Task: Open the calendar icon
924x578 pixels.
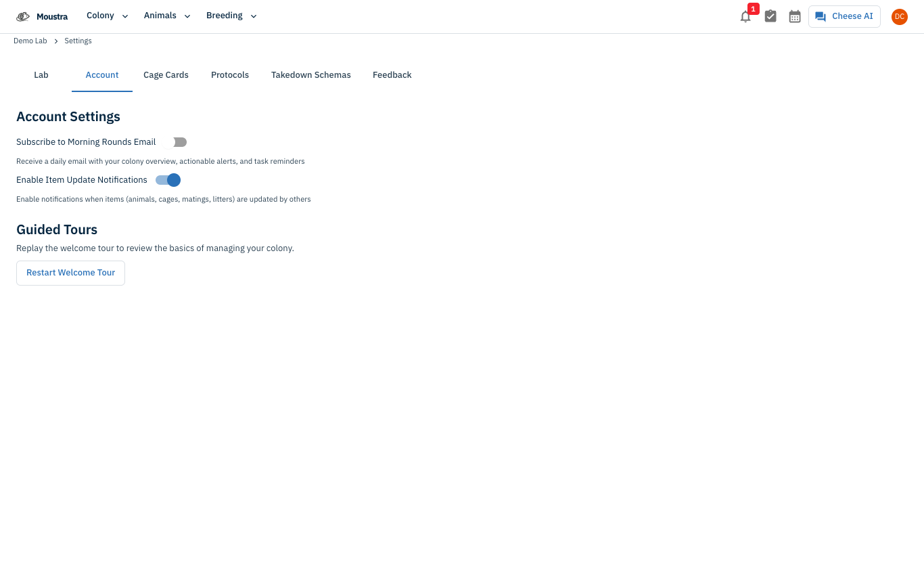Action: tap(795, 16)
